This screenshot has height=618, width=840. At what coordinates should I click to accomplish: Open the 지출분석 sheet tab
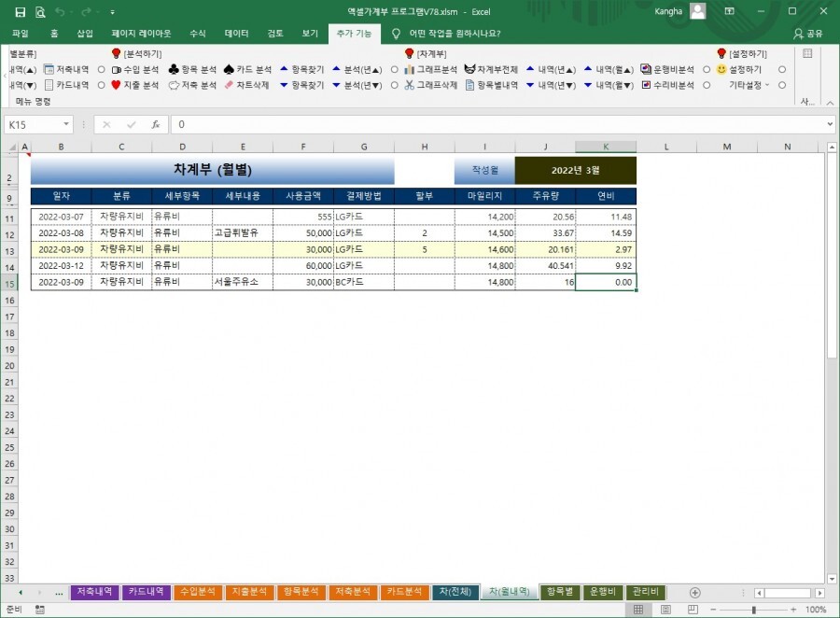click(x=249, y=592)
